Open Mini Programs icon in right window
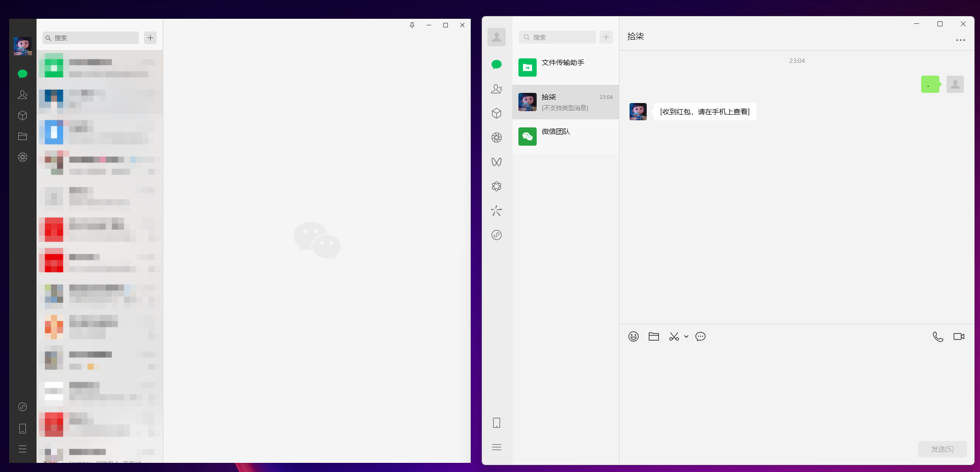This screenshot has width=980, height=472. coord(497,235)
